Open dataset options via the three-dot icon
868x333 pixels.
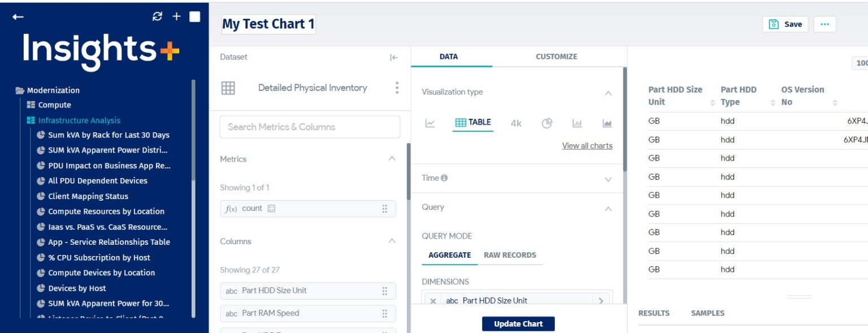pos(397,88)
